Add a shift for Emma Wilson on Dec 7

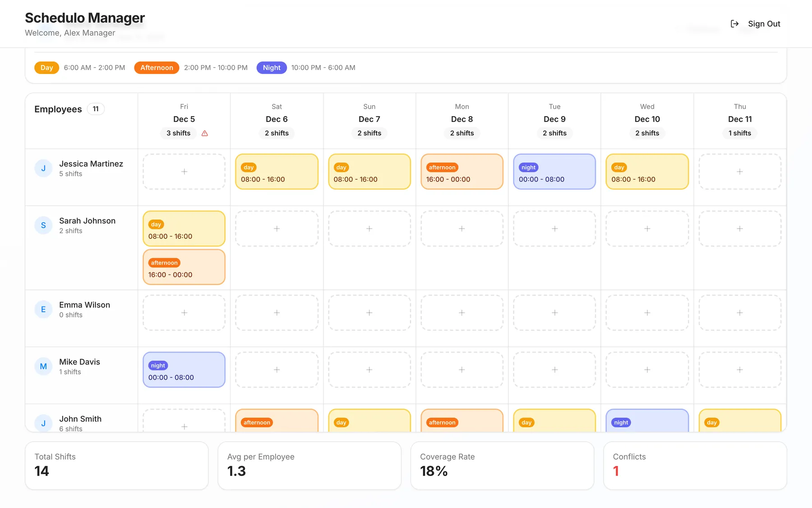point(369,312)
